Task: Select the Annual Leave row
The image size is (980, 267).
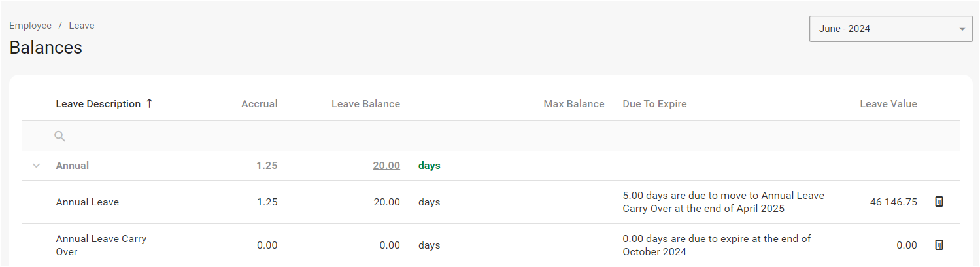Action: click(88, 202)
